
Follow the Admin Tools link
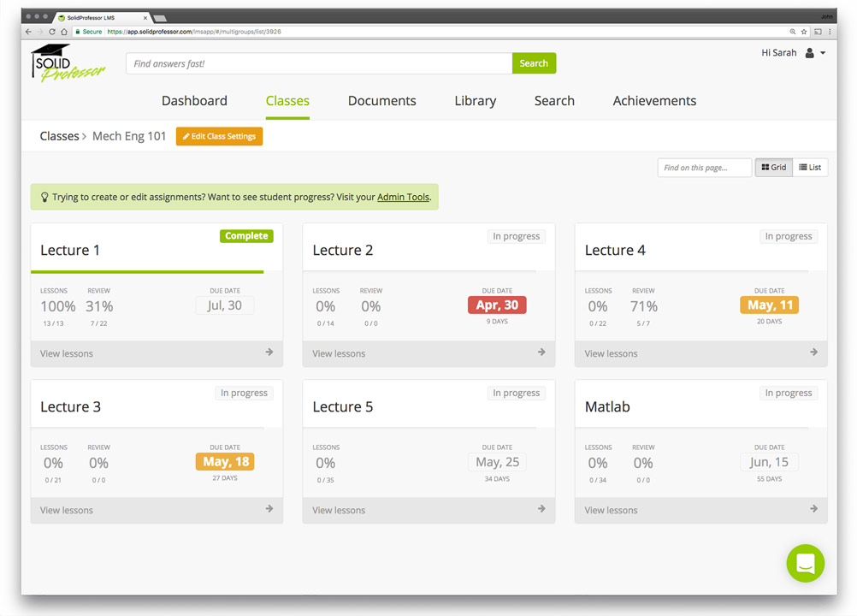(403, 197)
